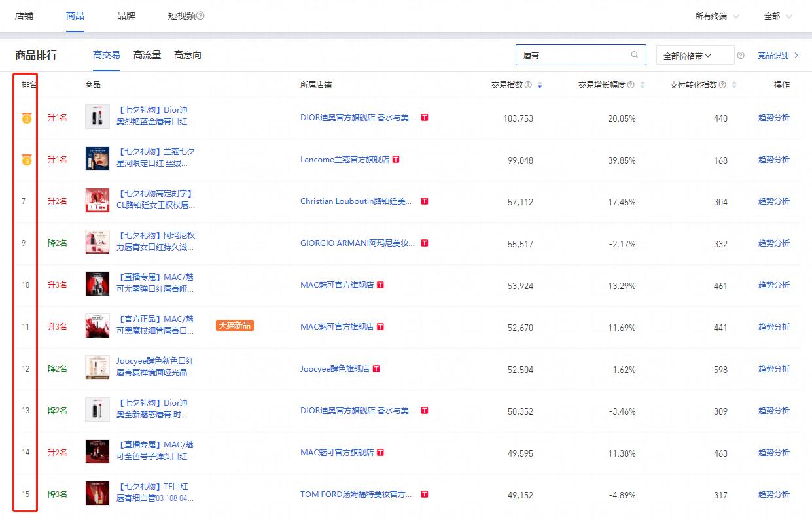
Task: Open 趋势分析 for 阿玛尼 row
Action: coord(774,243)
